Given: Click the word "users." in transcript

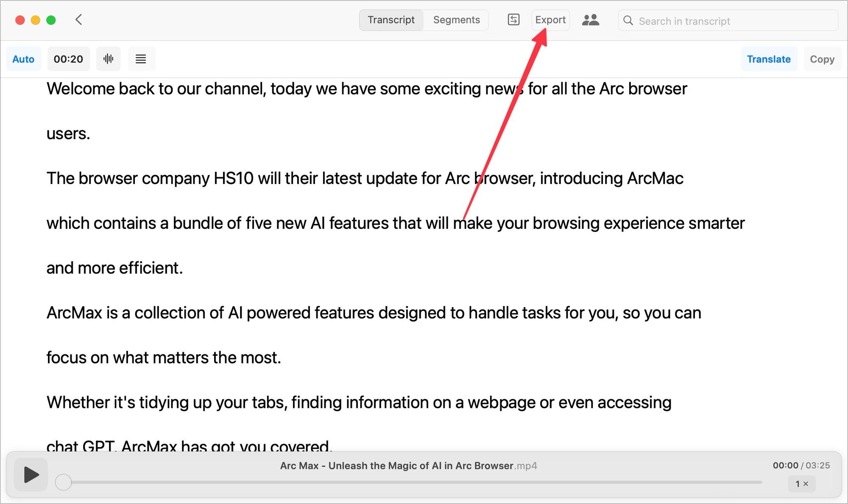Looking at the screenshot, I should click(x=68, y=134).
